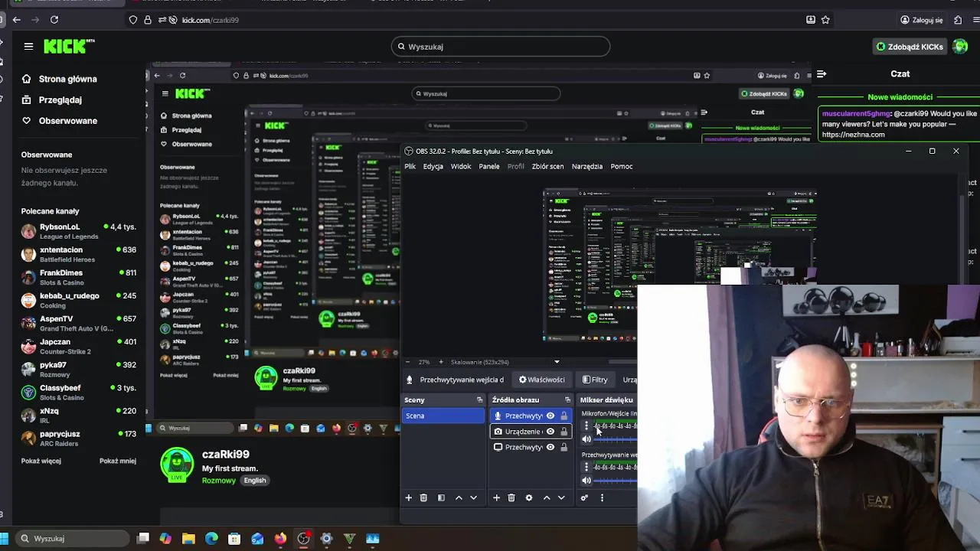Open Mikser dźwięku bottom three-dot menu
Image resolution: width=980 pixels, height=551 pixels.
tap(602, 497)
